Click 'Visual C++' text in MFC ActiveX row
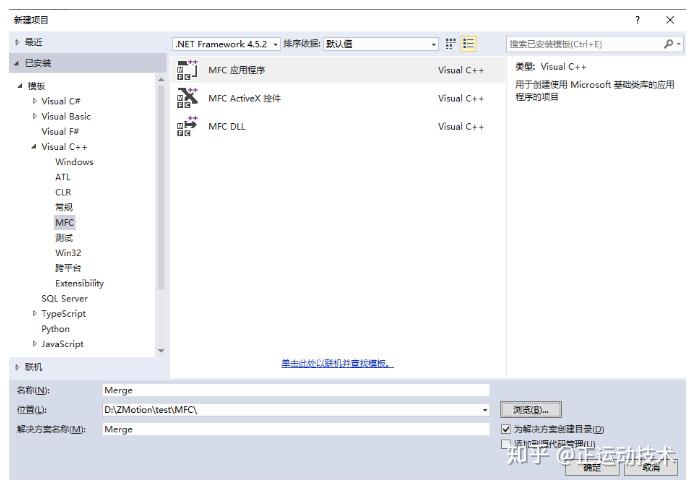Image resolution: width=694 pixels, height=484 pixels. tap(461, 98)
